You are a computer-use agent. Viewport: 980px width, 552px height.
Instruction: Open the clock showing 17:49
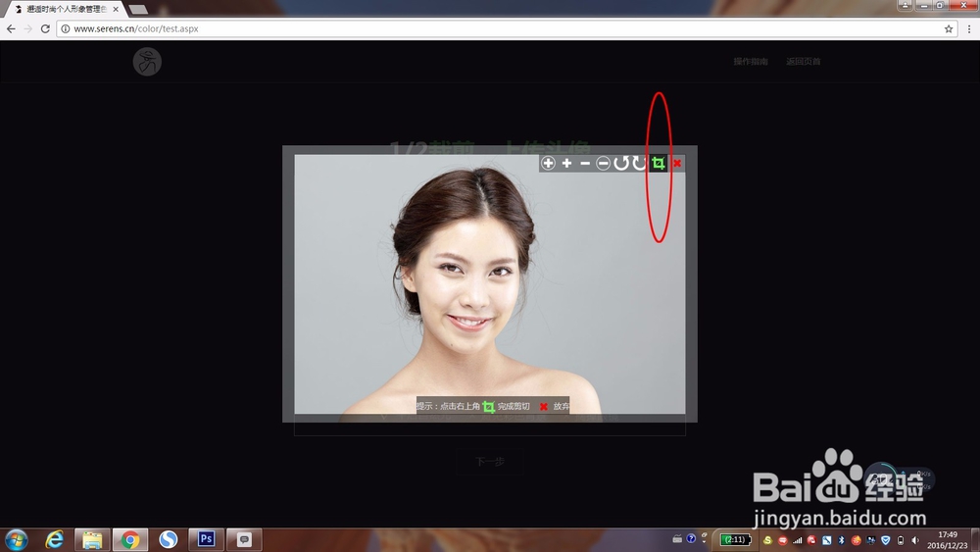coord(948,540)
